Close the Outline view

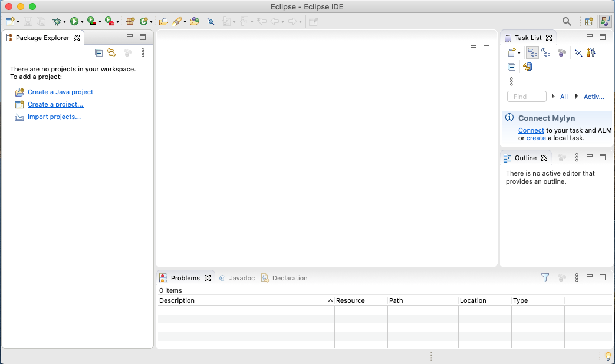click(544, 158)
